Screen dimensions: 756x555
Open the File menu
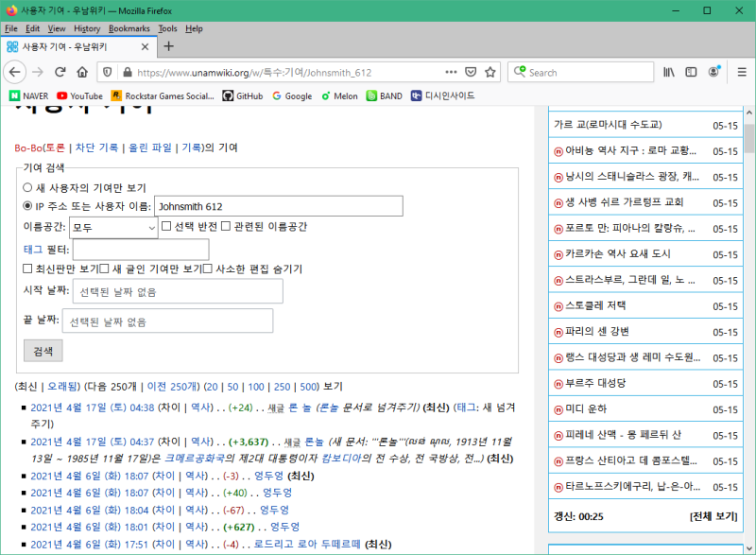click(x=11, y=28)
